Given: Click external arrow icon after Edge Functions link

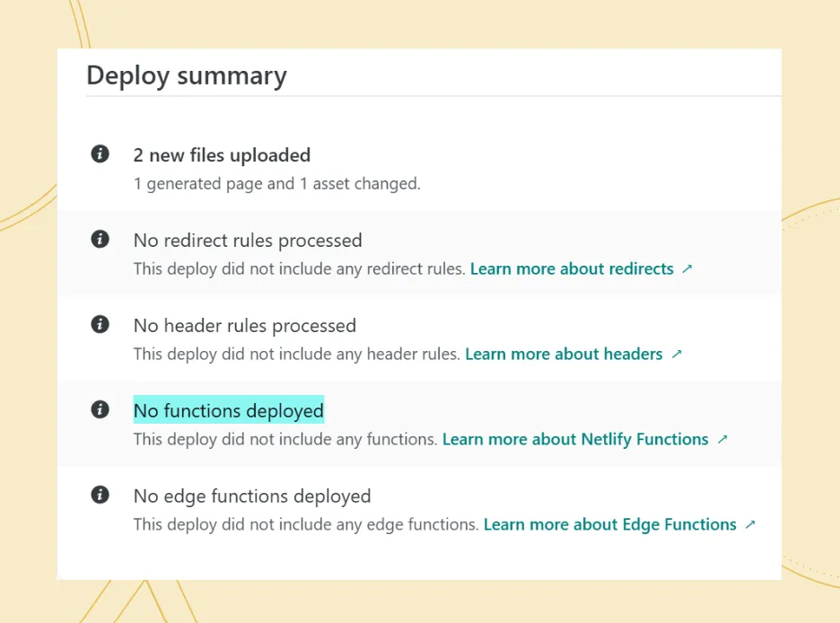Looking at the screenshot, I should 750,525.
